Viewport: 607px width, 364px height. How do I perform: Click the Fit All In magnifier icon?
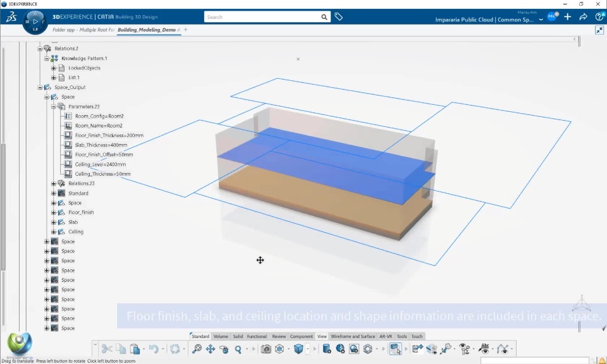tap(197, 349)
